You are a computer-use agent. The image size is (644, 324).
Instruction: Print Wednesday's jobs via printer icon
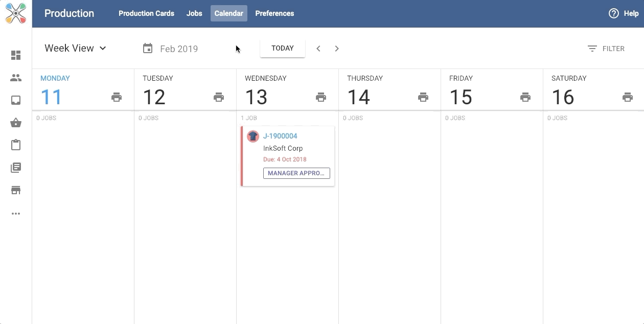321,97
